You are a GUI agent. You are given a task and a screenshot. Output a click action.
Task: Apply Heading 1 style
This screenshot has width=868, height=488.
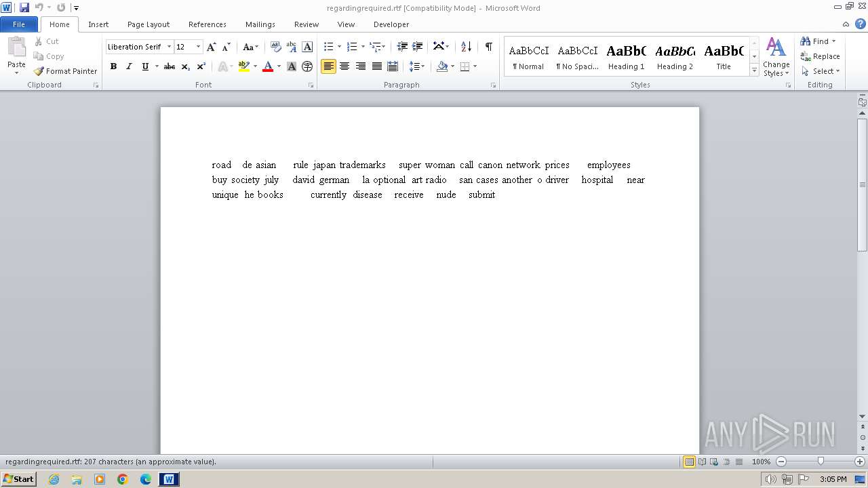click(x=627, y=56)
